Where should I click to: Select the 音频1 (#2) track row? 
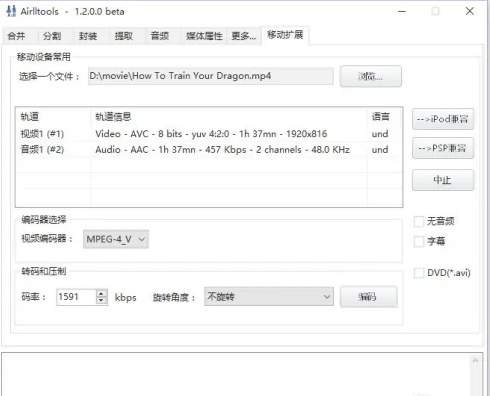(209, 150)
